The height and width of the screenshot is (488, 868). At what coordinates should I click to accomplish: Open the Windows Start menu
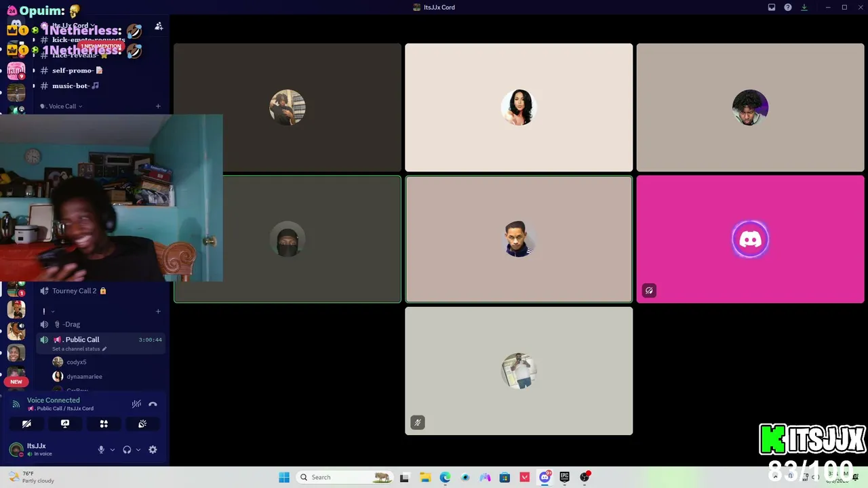(x=284, y=477)
